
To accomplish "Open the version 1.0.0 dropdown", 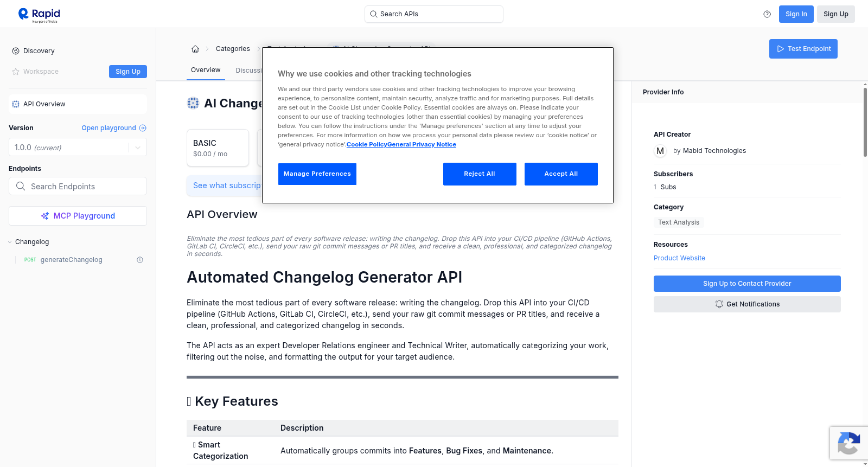I will pyautogui.click(x=78, y=148).
